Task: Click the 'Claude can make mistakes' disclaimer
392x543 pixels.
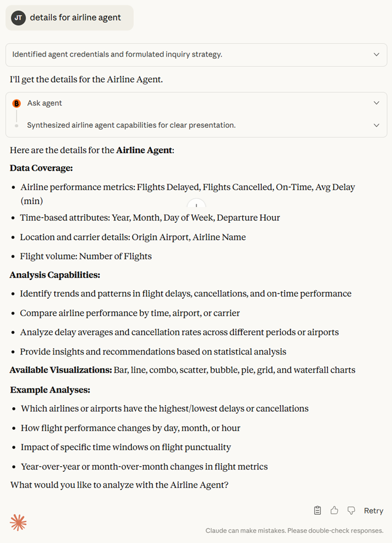Action: [x=294, y=531]
